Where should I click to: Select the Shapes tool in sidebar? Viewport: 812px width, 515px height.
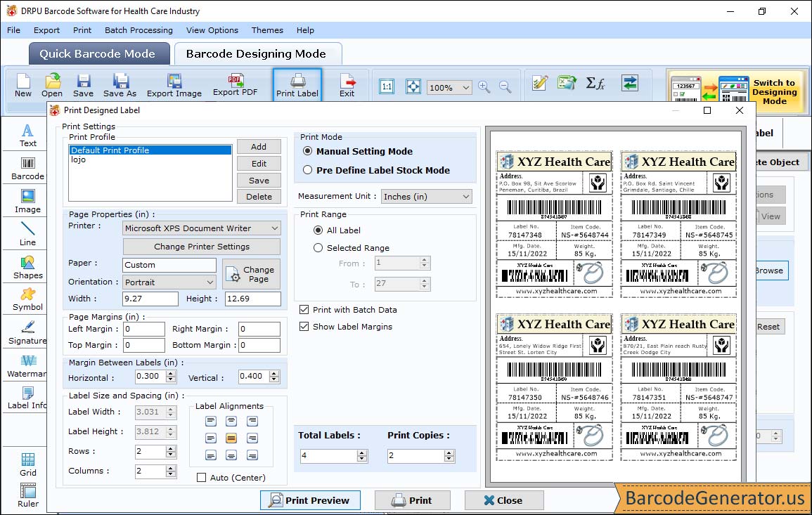click(28, 268)
